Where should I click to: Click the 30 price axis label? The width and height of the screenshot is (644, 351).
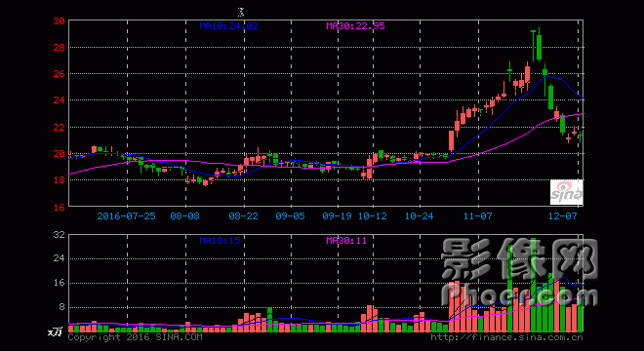(60, 20)
